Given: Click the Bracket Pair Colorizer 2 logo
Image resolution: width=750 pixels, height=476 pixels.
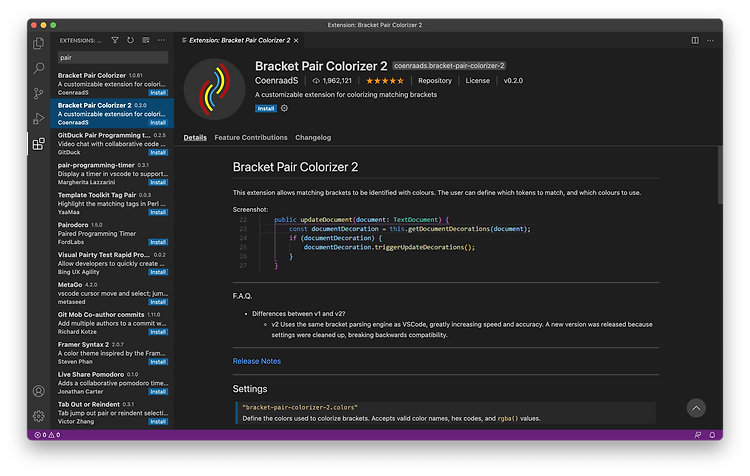Looking at the screenshot, I should click(x=215, y=89).
